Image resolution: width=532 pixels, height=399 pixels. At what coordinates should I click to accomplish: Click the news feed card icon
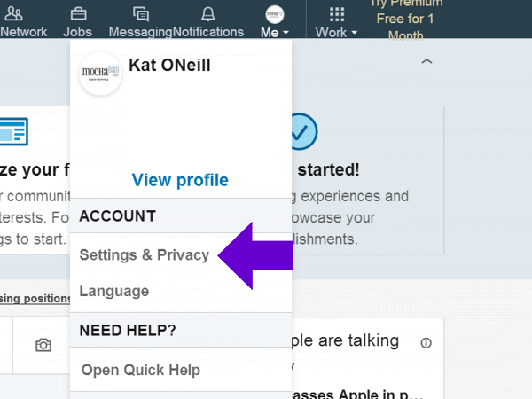[x=13, y=131]
